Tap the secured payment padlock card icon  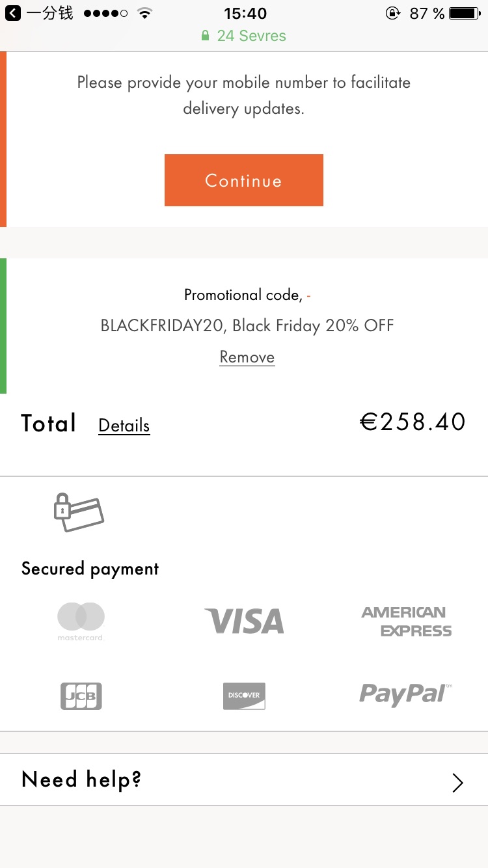[79, 513]
